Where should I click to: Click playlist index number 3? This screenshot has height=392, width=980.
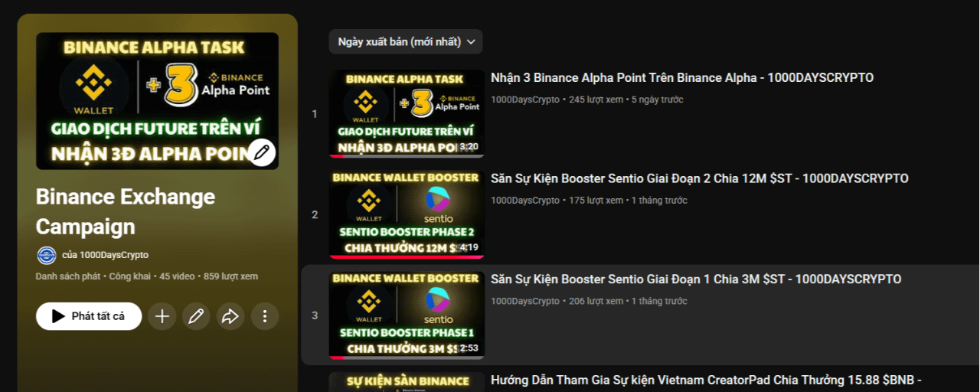pos(315,316)
